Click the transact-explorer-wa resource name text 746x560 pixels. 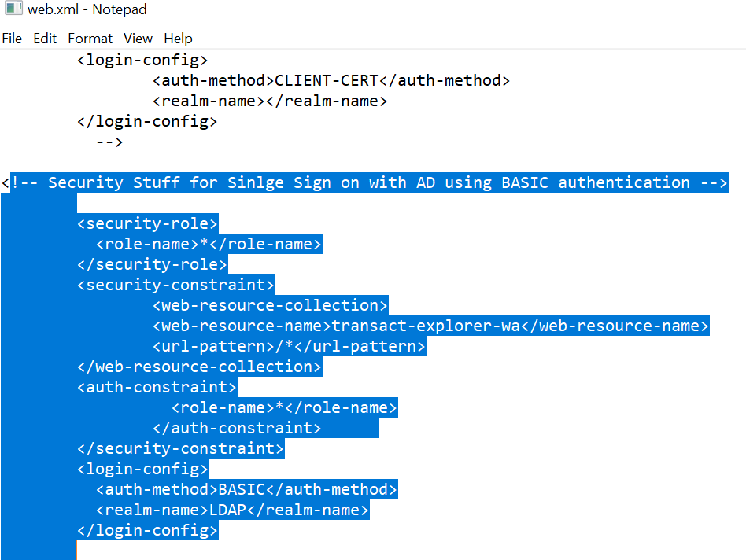tap(426, 326)
